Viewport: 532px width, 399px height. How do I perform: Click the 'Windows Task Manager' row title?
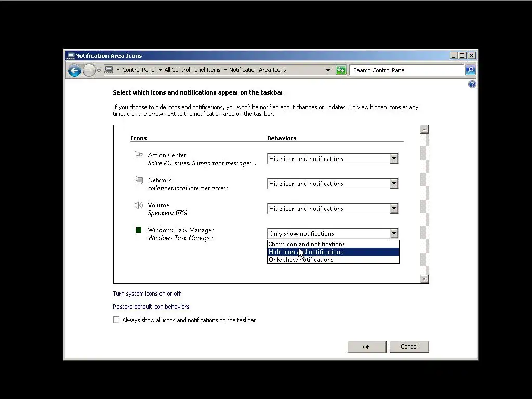point(180,230)
